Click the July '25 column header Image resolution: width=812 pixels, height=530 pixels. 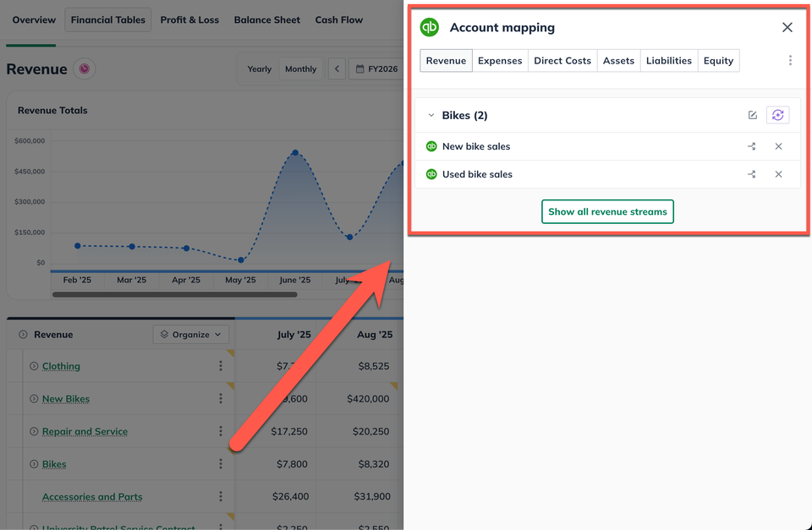294,335
